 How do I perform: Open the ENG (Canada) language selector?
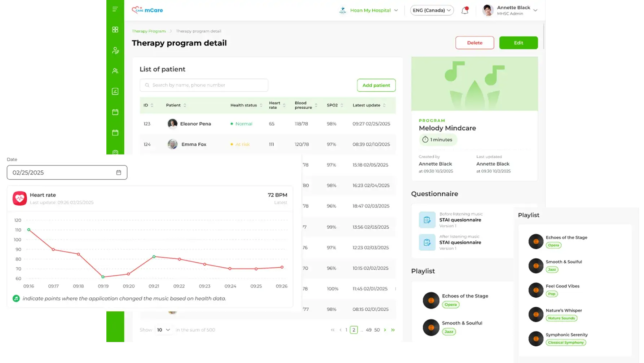coord(432,10)
